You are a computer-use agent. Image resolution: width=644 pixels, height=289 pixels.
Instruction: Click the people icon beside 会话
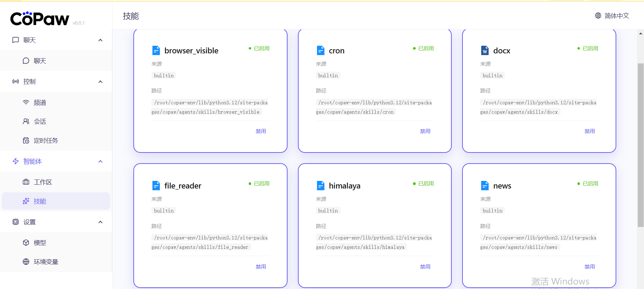pos(26,121)
